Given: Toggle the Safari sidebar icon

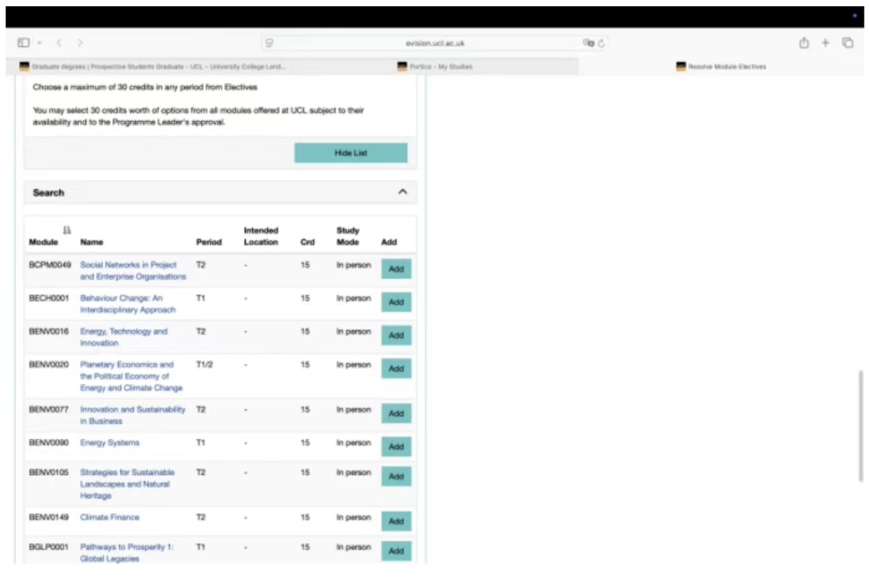Looking at the screenshot, I should 23,43.
